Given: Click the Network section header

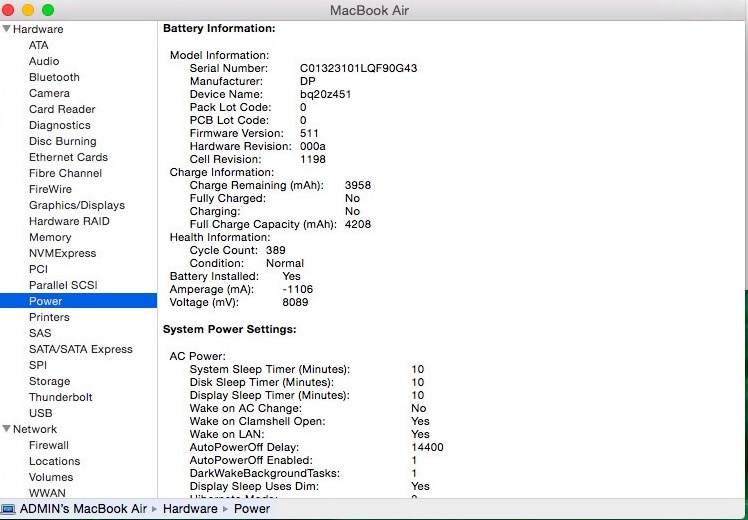Looking at the screenshot, I should pyautogui.click(x=35, y=428).
